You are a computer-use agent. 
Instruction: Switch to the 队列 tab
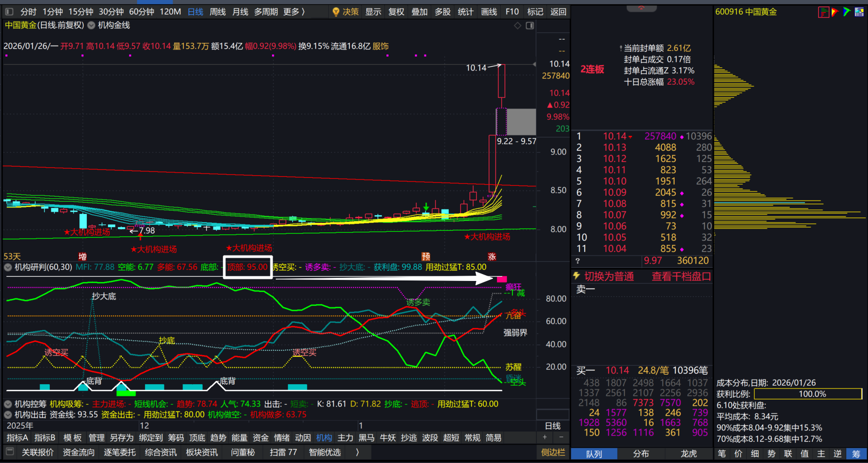(594, 454)
